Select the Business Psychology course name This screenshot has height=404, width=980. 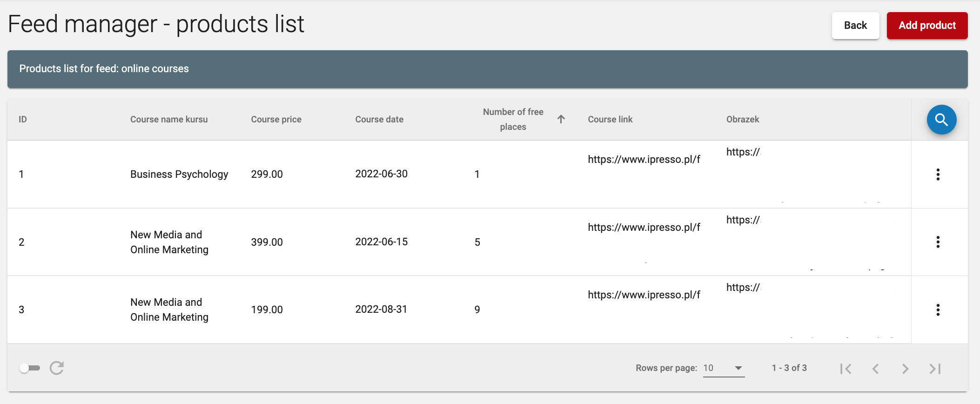pyautogui.click(x=179, y=174)
